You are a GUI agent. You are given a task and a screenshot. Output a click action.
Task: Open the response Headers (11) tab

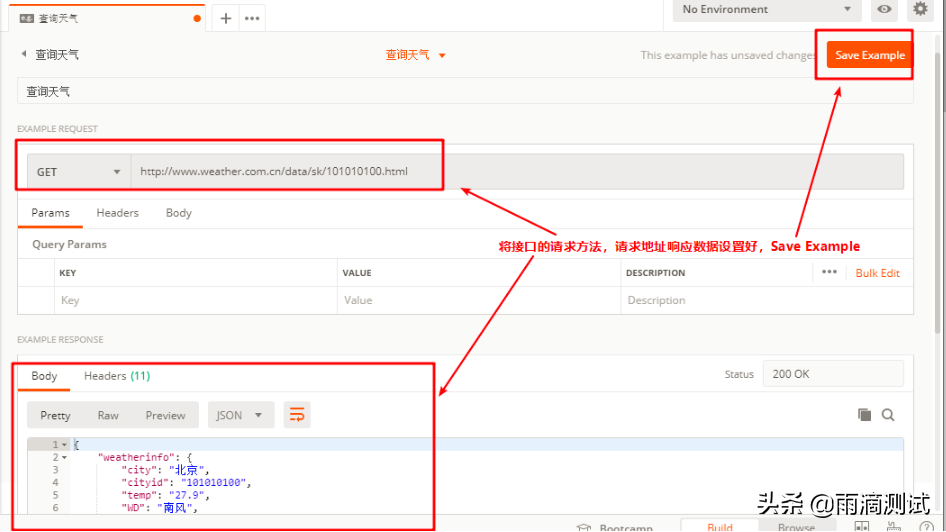(116, 376)
